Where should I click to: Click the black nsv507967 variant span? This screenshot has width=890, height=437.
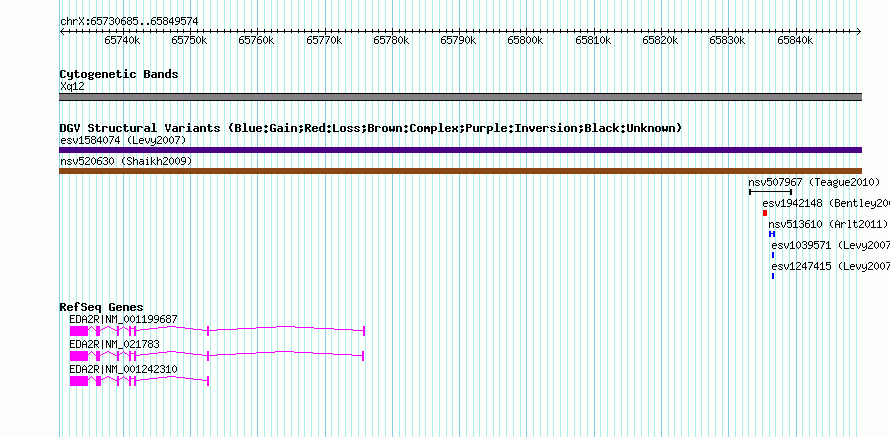[770, 192]
